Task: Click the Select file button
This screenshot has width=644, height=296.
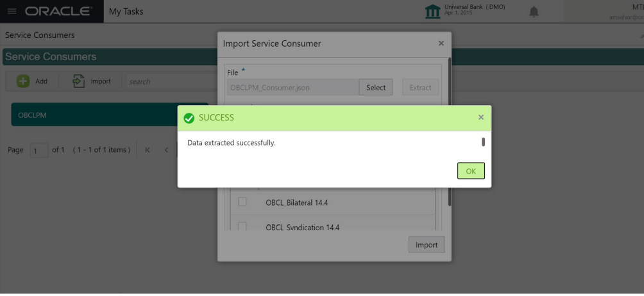Action: click(376, 87)
